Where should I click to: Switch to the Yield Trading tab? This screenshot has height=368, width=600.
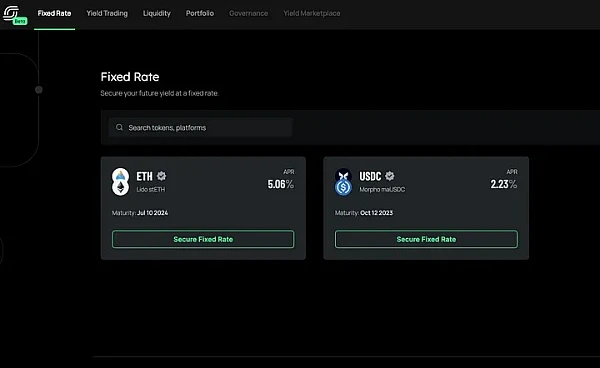click(x=107, y=13)
